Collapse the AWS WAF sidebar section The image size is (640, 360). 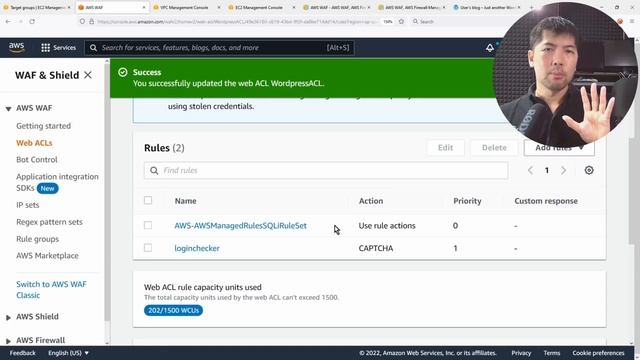tap(8, 109)
